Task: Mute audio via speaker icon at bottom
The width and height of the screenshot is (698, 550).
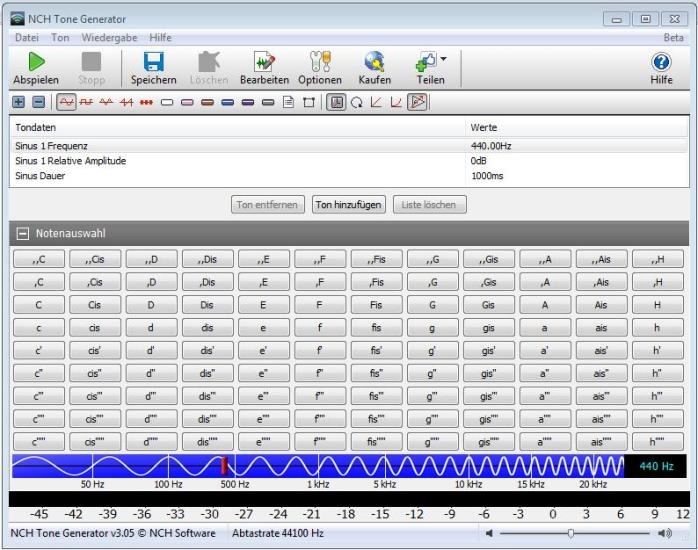Action: click(x=489, y=534)
